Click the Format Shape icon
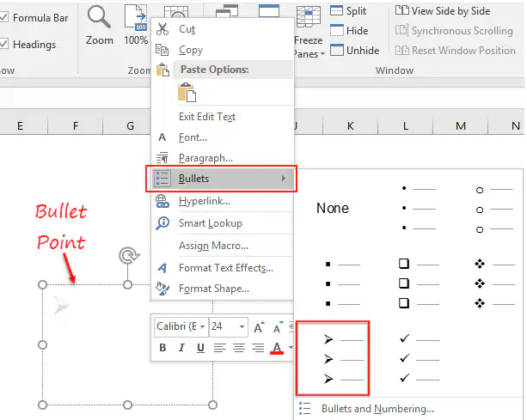Viewport: 527px width, 420px height. [162, 289]
